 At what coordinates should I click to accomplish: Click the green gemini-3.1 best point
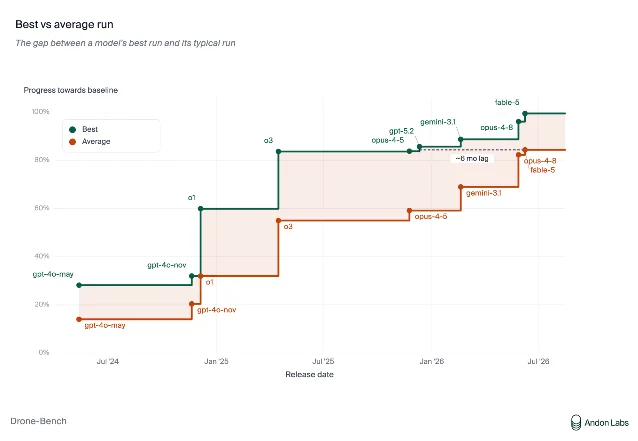point(461,140)
